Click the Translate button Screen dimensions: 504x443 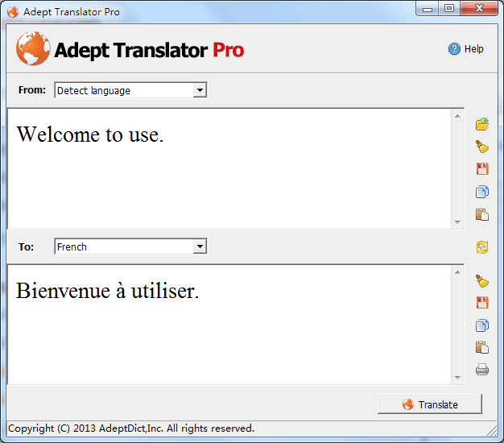pos(430,404)
